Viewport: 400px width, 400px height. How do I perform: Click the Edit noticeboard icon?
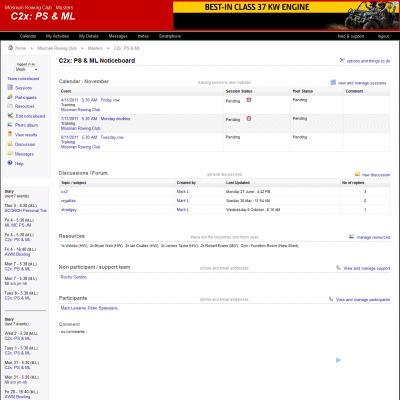click(10, 116)
